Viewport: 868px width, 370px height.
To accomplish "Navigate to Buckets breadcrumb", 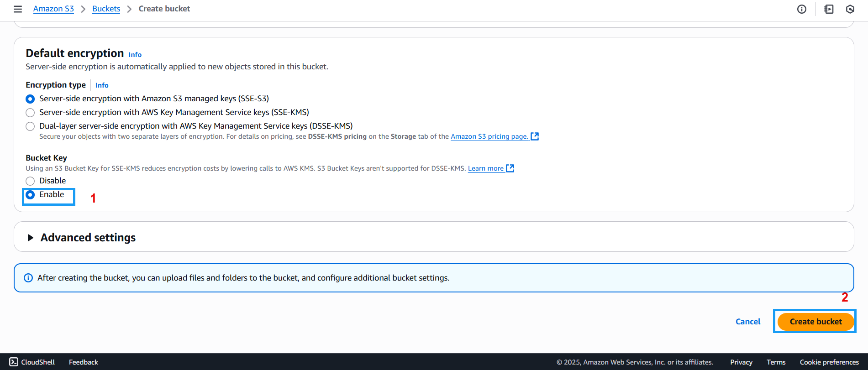I will click(106, 9).
